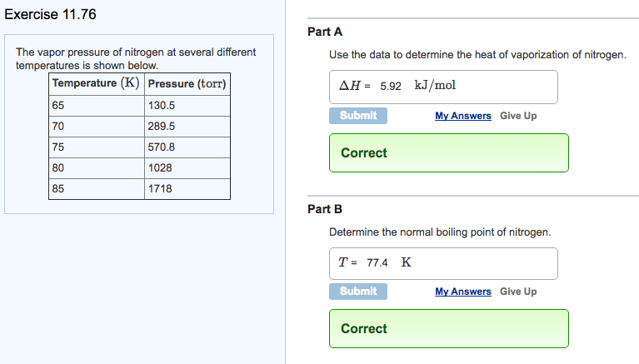The width and height of the screenshot is (639, 364).
Task: Click the Correct banner under Part A
Action: 448,153
